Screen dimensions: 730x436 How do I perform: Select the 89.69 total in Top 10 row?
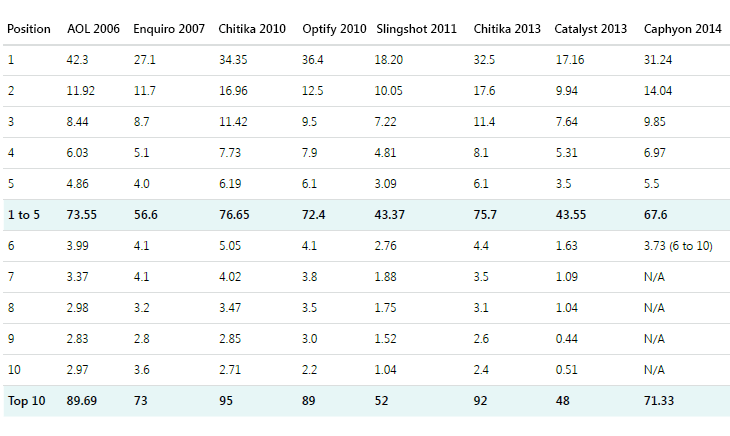click(x=82, y=401)
